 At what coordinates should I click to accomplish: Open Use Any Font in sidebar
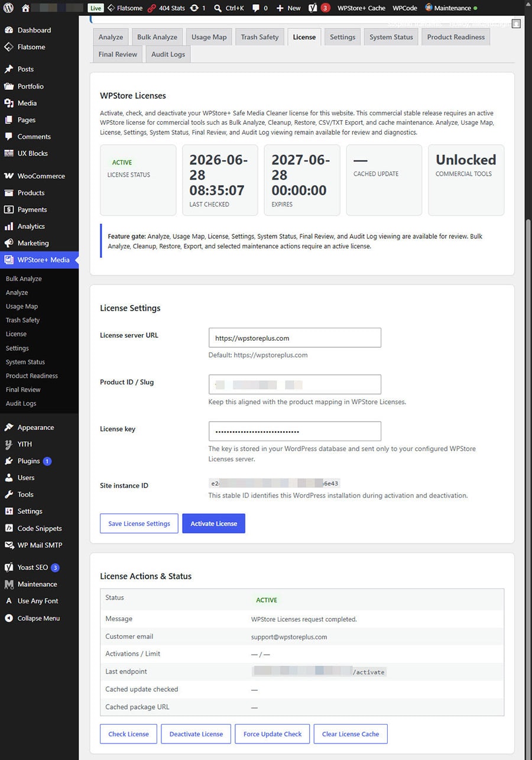(39, 601)
